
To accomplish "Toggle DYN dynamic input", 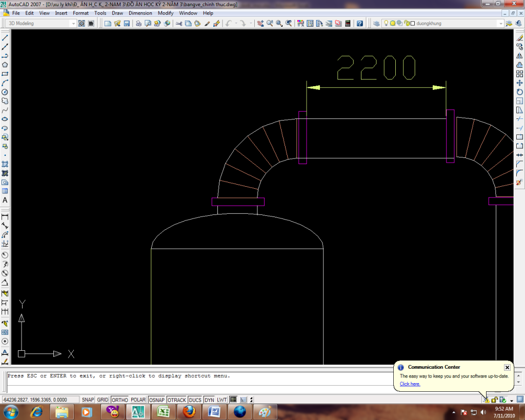I will pyautogui.click(x=209, y=399).
